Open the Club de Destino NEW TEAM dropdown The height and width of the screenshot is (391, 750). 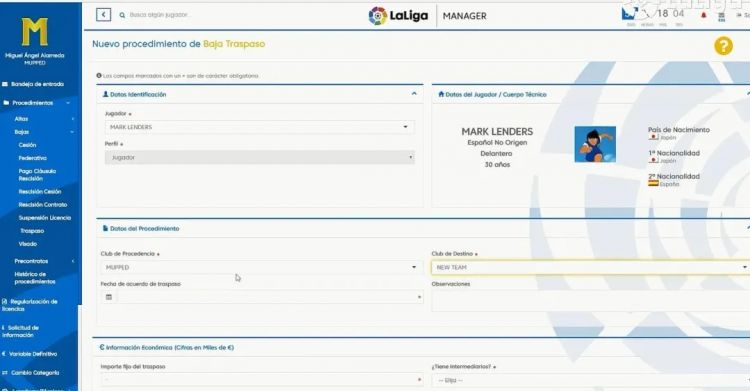[591, 267]
